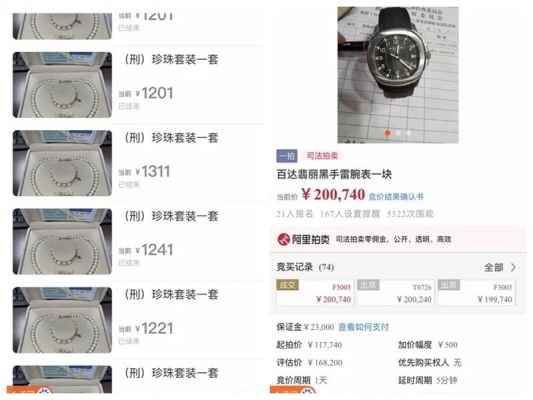Switch to third image carousel dot
This screenshot has height=400, width=533.
click(409, 133)
